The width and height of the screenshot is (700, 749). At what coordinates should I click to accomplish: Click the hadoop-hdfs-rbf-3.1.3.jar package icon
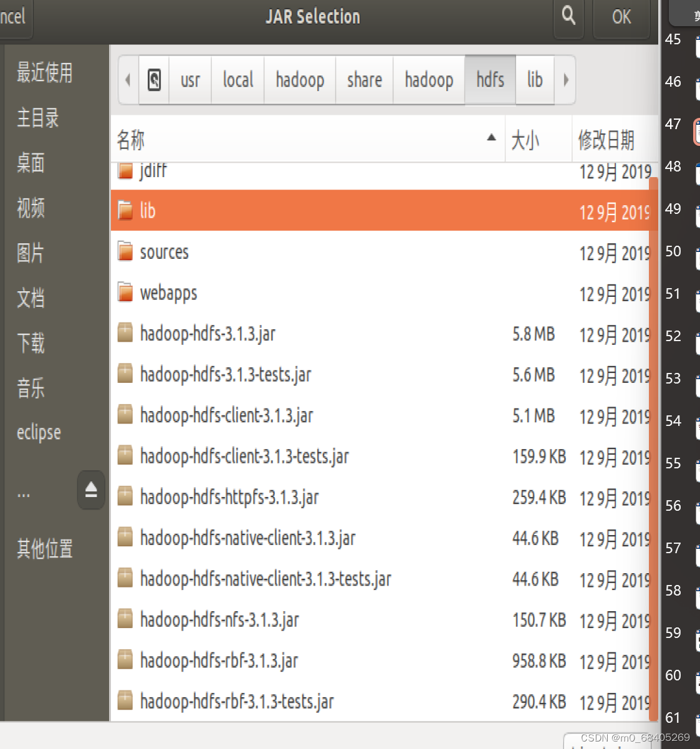125,660
